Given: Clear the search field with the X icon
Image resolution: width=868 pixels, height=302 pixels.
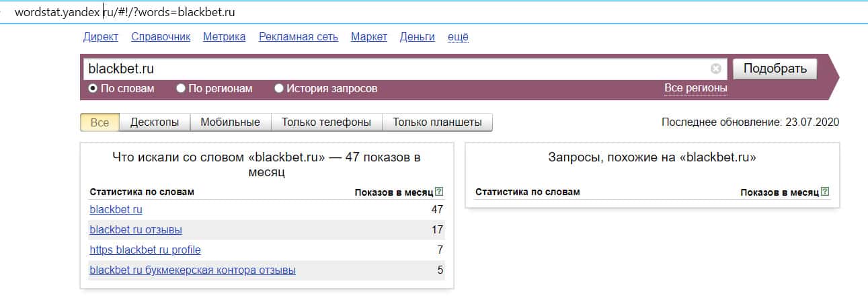Looking at the screenshot, I should tap(716, 69).
